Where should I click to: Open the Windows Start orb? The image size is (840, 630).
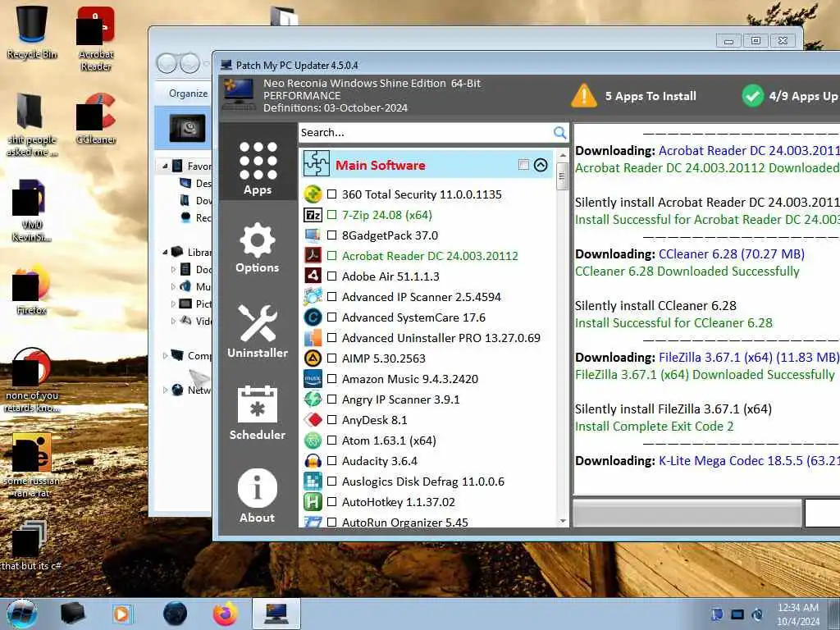point(21,614)
